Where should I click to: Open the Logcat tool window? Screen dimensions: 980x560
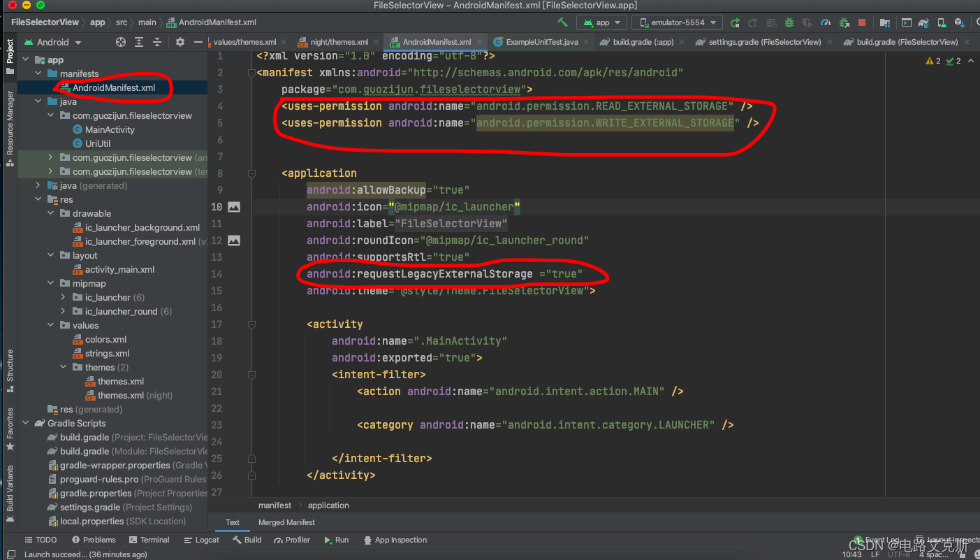click(201, 540)
